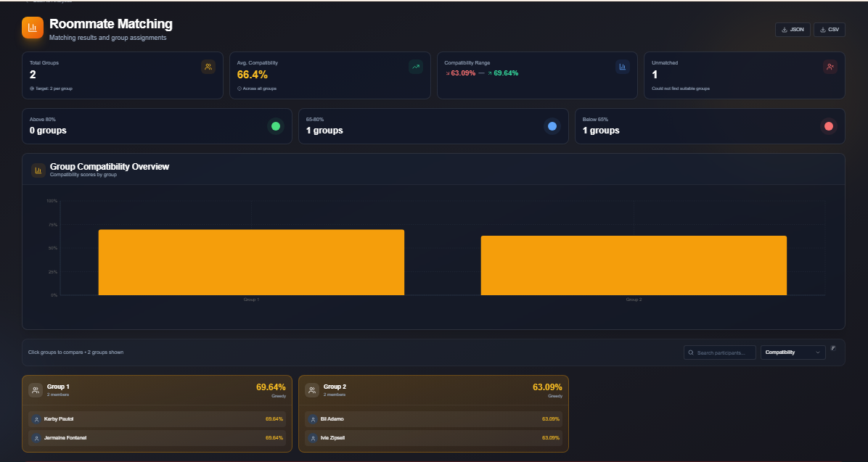Select the Group 1 card title

click(x=58, y=387)
